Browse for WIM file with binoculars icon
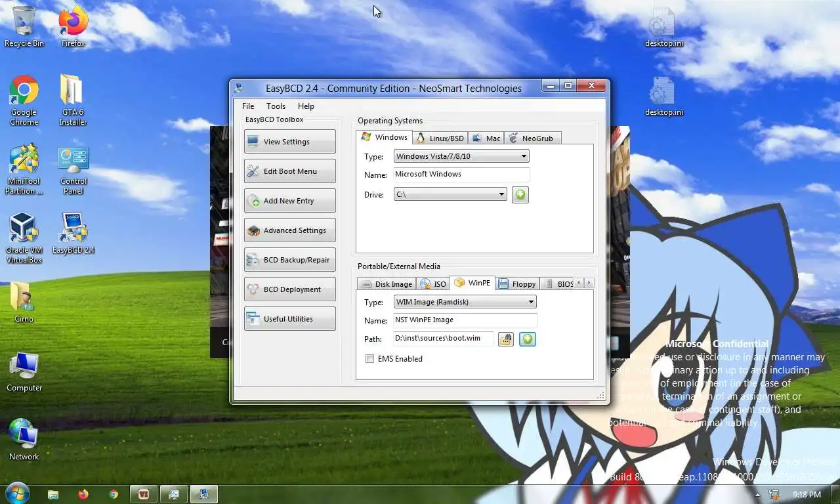Image resolution: width=840 pixels, height=504 pixels. click(505, 339)
